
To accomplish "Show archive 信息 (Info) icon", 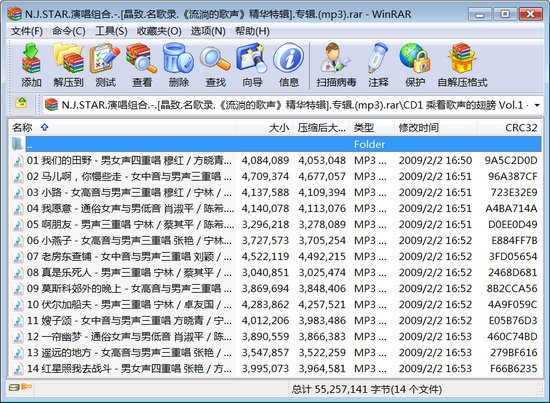I will pos(288,58).
